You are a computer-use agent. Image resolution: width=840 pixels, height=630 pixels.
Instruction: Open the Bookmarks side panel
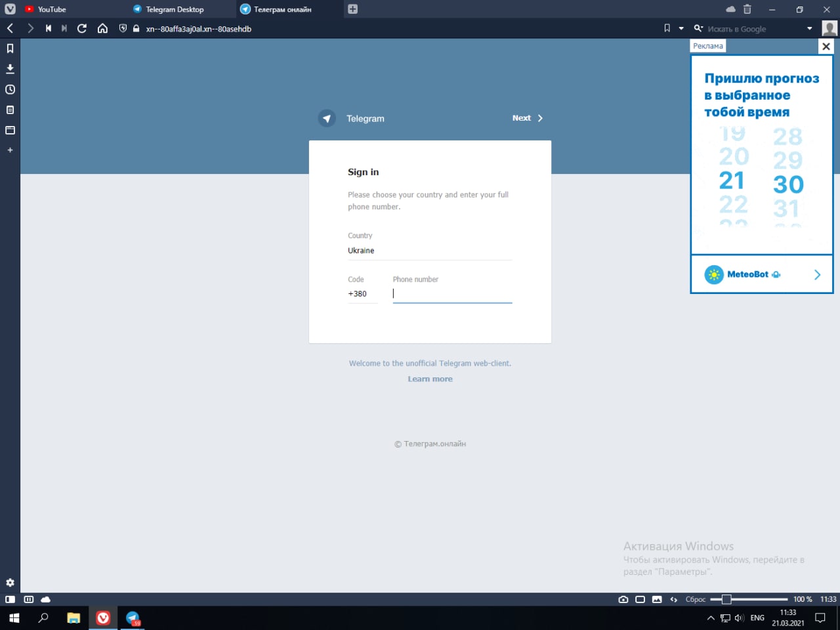[10, 49]
